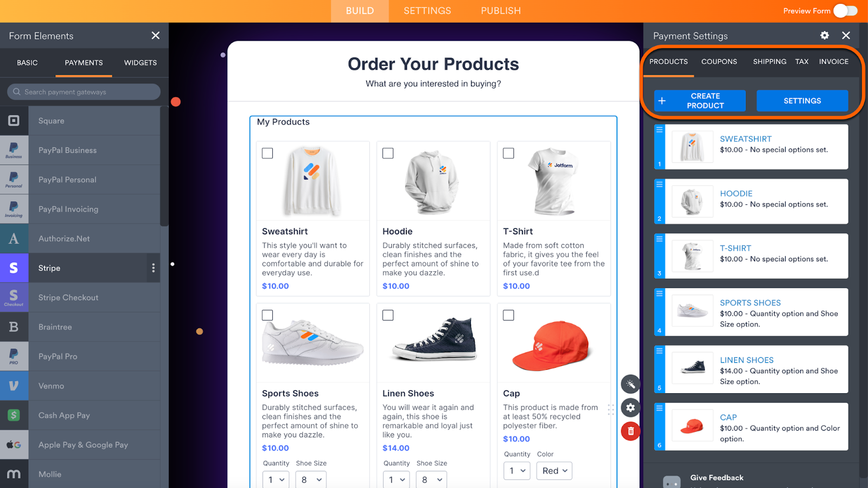Select the Square payment gateway icon
868x488 pixels.
pyautogui.click(x=14, y=120)
